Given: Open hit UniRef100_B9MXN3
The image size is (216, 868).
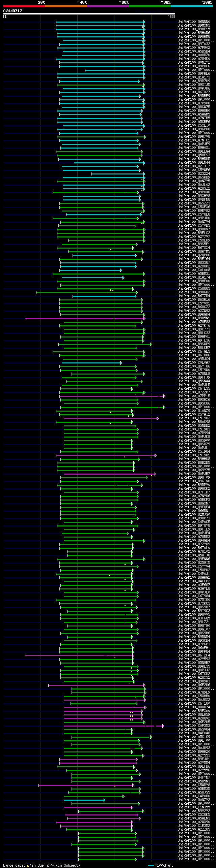Looking at the screenshot, I should [x=194, y=26].
